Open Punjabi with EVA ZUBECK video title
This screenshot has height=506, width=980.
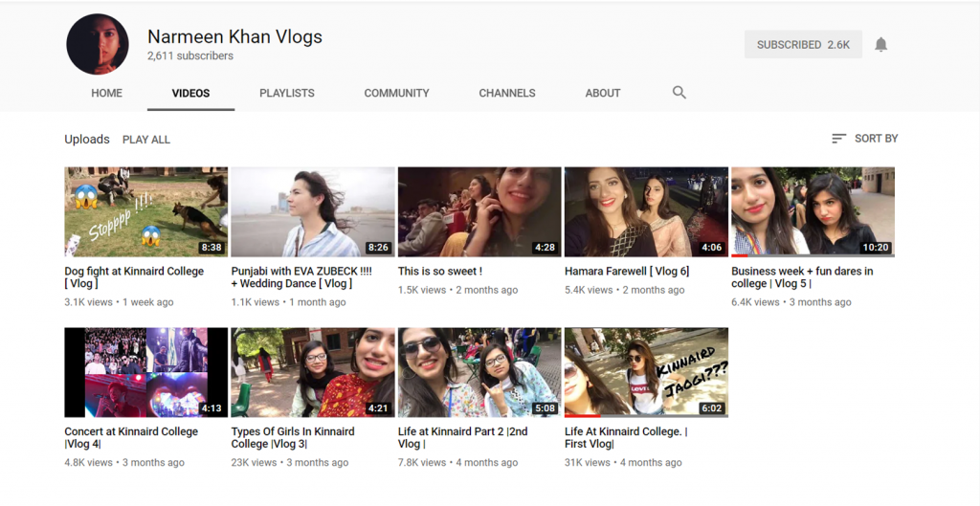click(301, 277)
